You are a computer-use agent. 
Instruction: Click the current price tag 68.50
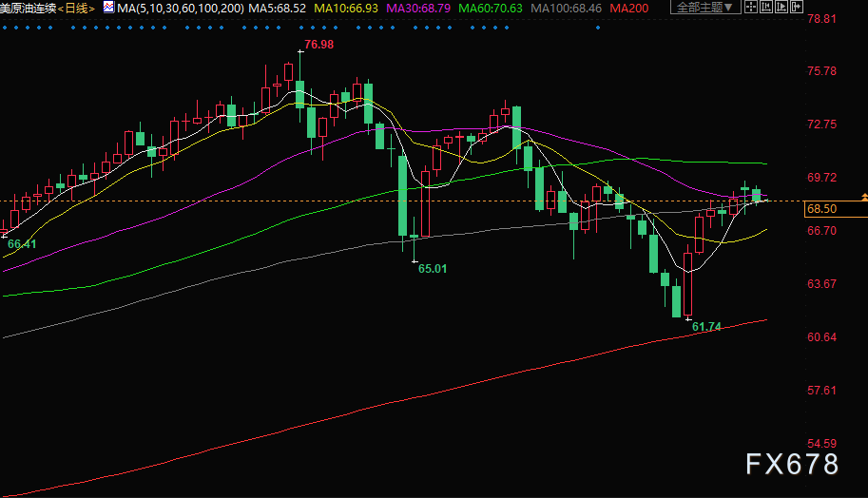pos(836,208)
